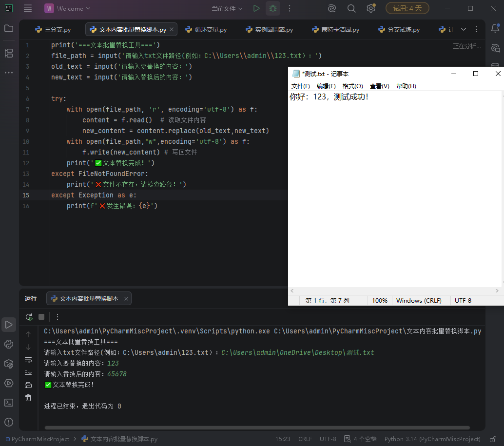
Task: Open Python Console tool window
Action: [9, 344]
